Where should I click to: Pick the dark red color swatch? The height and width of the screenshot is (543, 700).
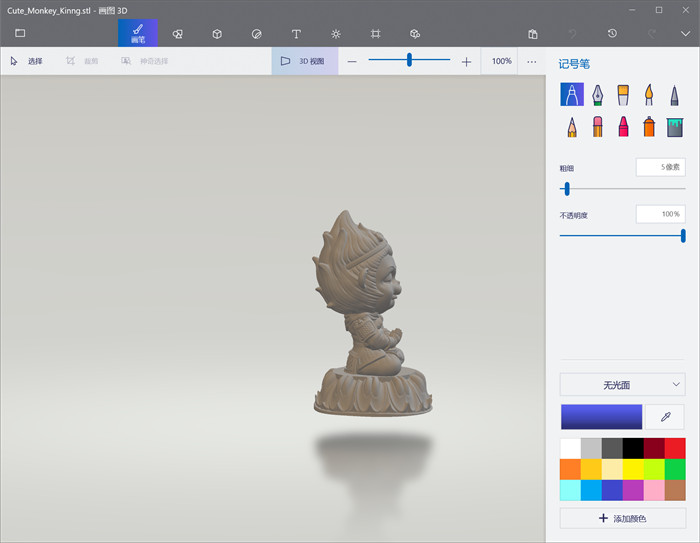654,448
